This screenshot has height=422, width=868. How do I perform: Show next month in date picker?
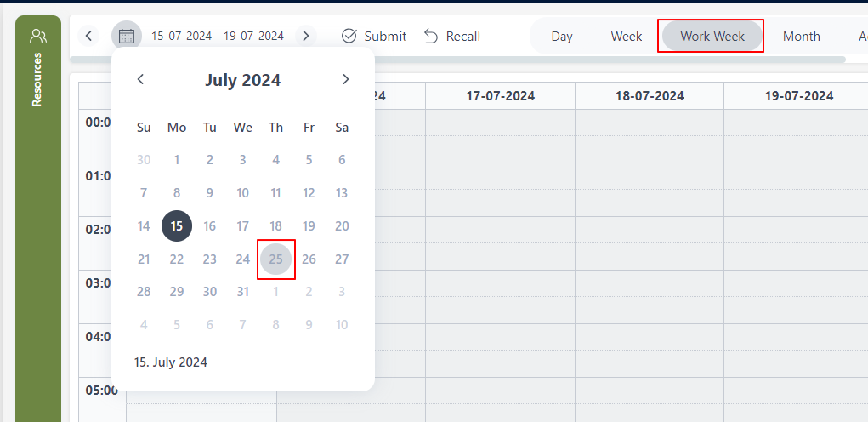point(345,79)
